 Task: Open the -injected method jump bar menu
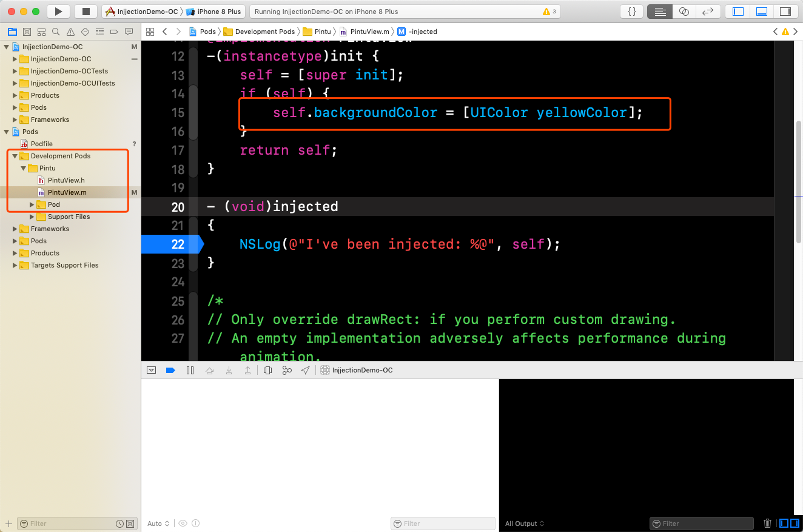(x=417, y=32)
